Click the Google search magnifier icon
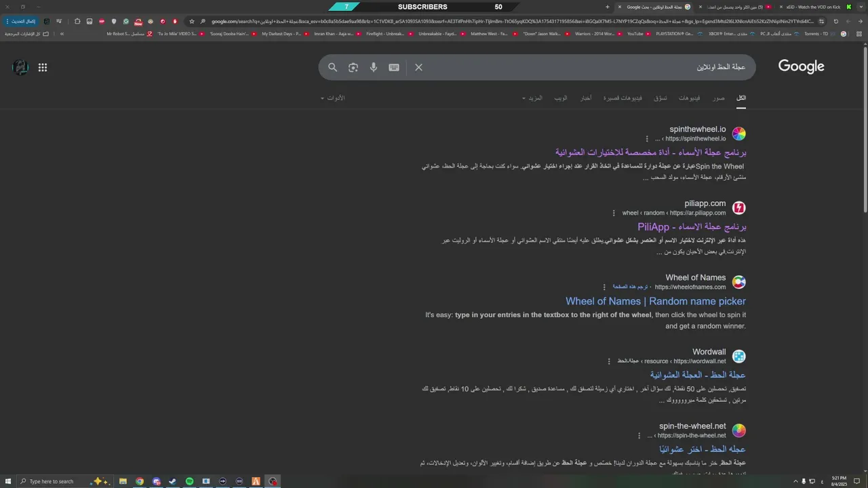Screen dimensions: 868x488 point(332,67)
